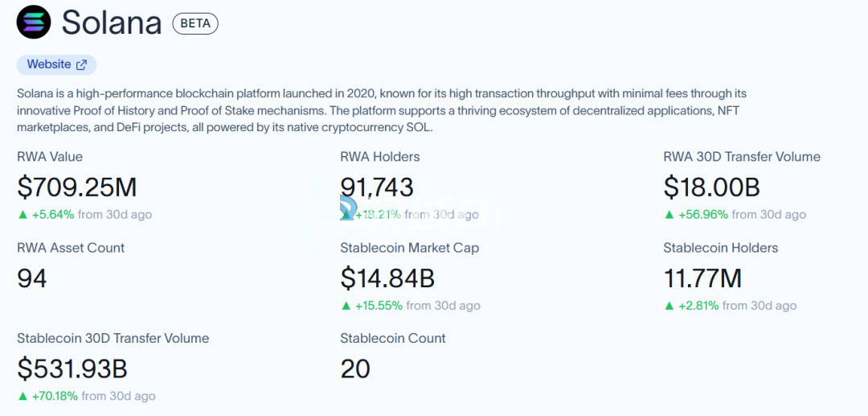
Task: Click the BETA badge next to Solana
Action: click(x=195, y=23)
